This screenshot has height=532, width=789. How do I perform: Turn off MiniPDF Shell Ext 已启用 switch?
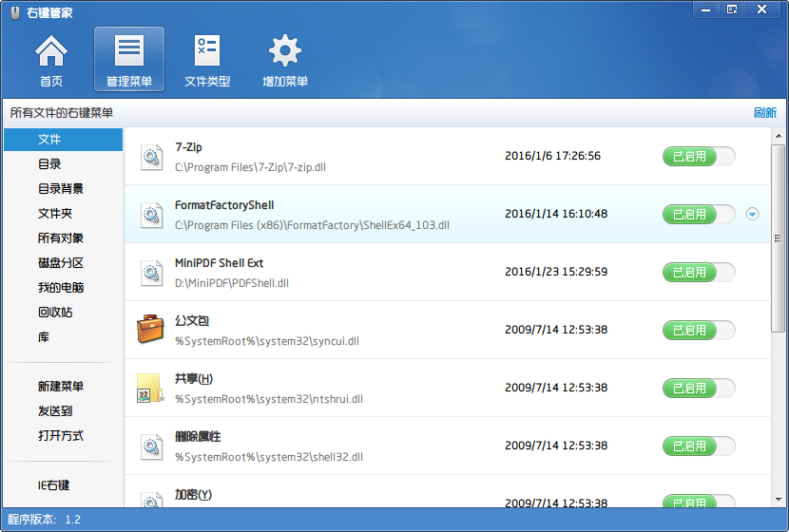[x=699, y=272]
